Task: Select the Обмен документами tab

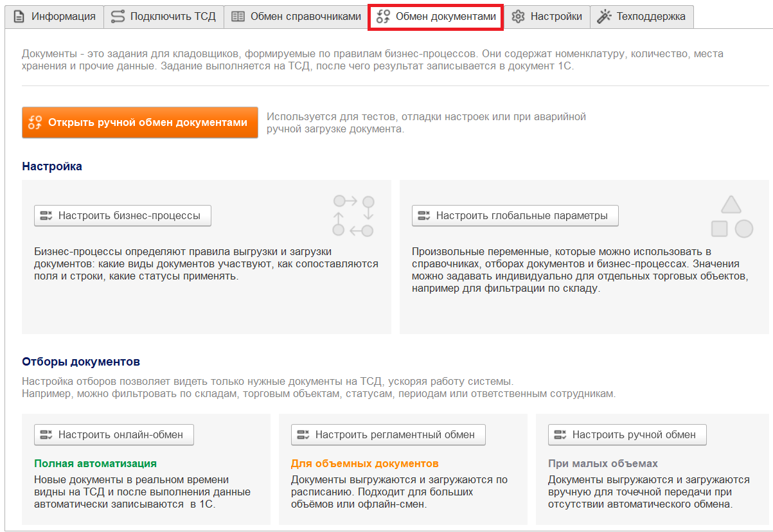Action: tap(436, 17)
